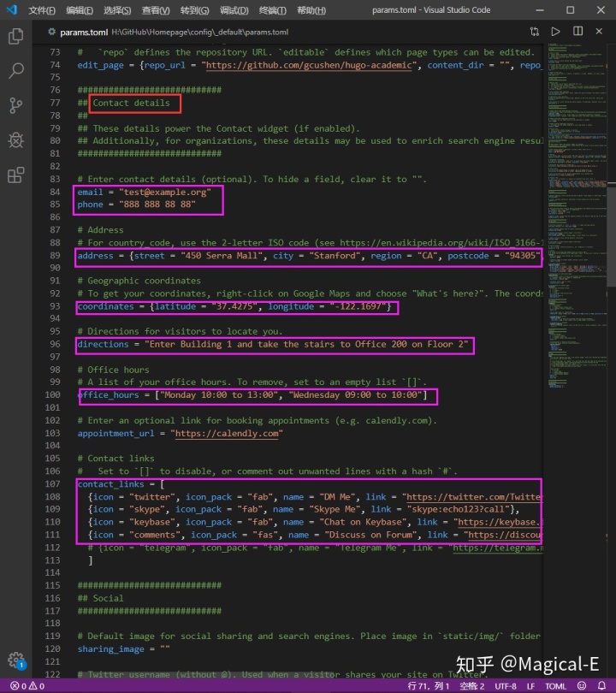The image size is (616, 693).
Task: Open the hugo-academic GitHub URL link
Action: 309,65
